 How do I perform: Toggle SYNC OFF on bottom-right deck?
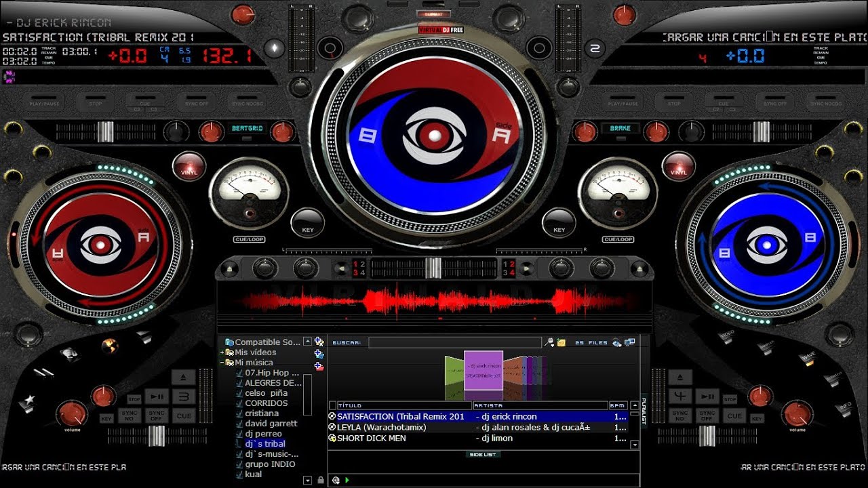pos(707,415)
